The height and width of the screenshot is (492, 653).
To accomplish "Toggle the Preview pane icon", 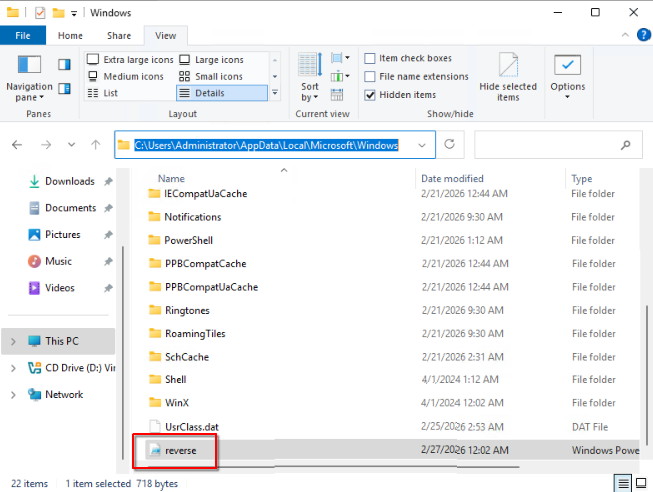I will 64,65.
